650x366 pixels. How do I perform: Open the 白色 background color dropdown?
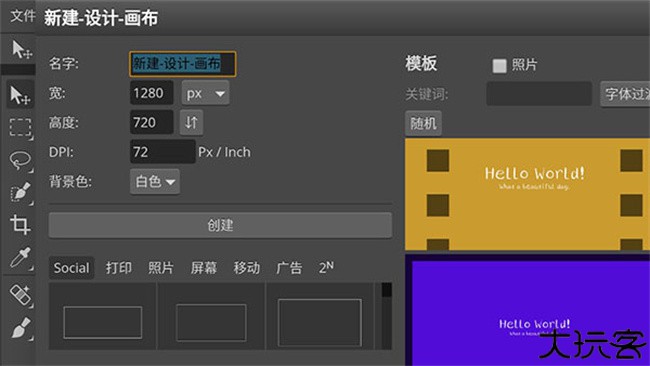pyautogui.click(x=155, y=182)
